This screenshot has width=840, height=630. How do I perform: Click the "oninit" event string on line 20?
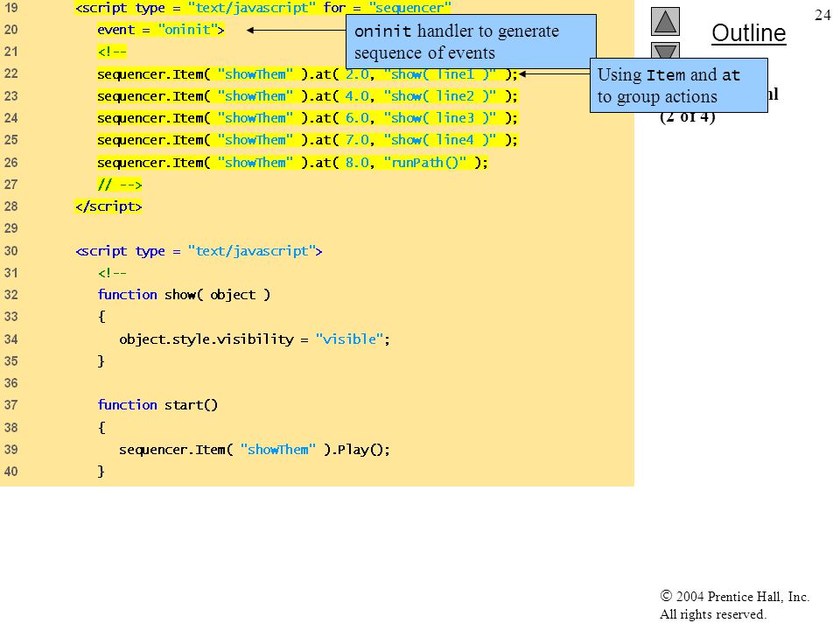pyautogui.click(x=187, y=30)
